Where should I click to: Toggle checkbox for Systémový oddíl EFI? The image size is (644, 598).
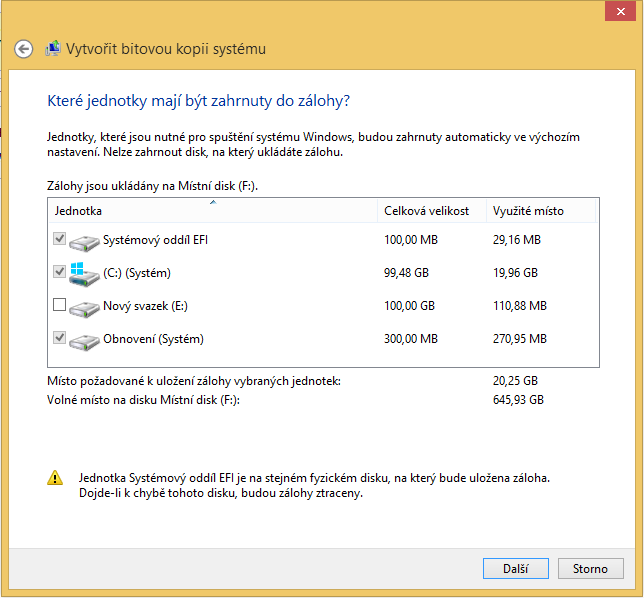click(x=60, y=239)
